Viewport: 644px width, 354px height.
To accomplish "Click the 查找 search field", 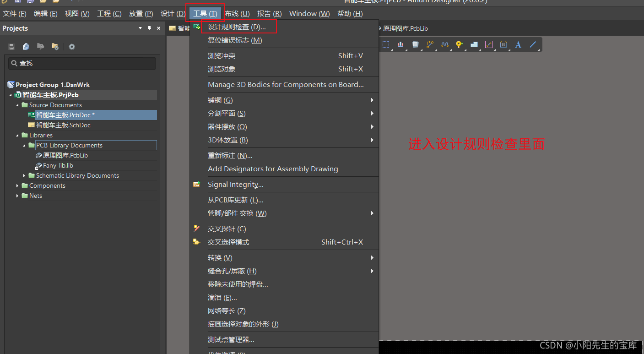I will pos(82,63).
